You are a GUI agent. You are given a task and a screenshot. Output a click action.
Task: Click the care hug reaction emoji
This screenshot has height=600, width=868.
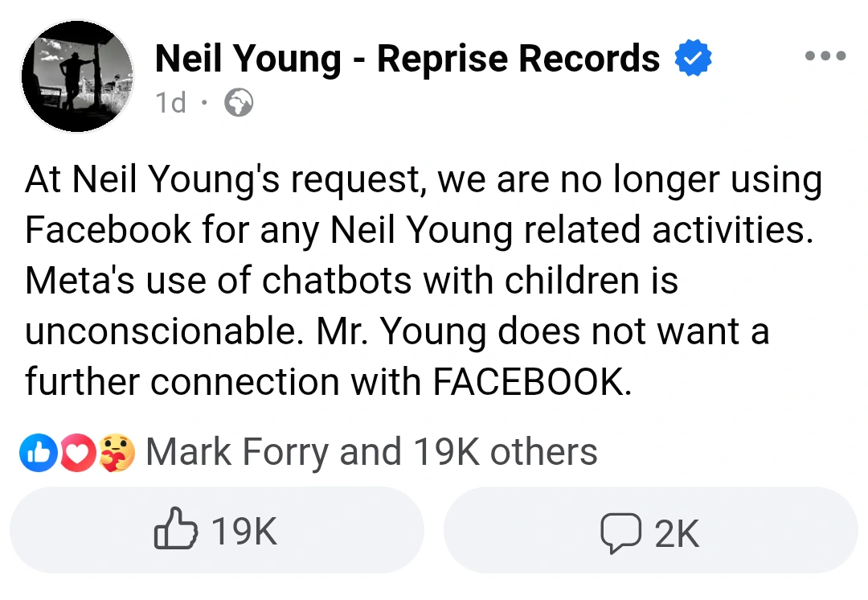tap(117, 453)
